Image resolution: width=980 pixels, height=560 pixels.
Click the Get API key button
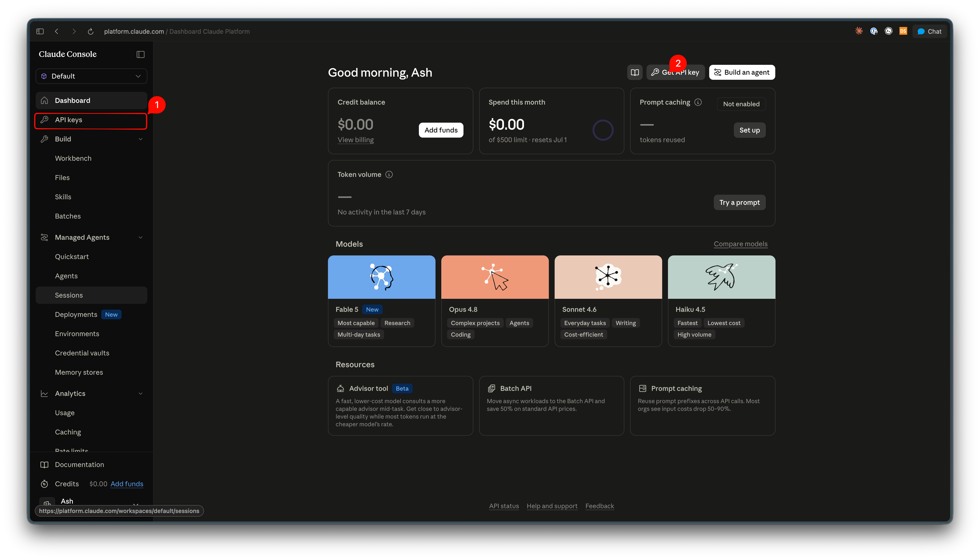(x=675, y=72)
